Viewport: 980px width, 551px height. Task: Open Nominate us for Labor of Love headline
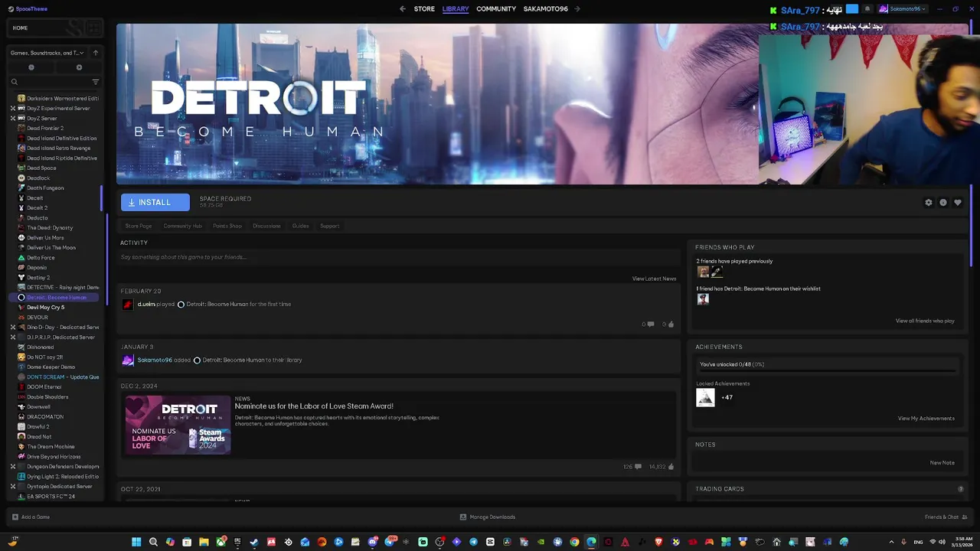314,406
